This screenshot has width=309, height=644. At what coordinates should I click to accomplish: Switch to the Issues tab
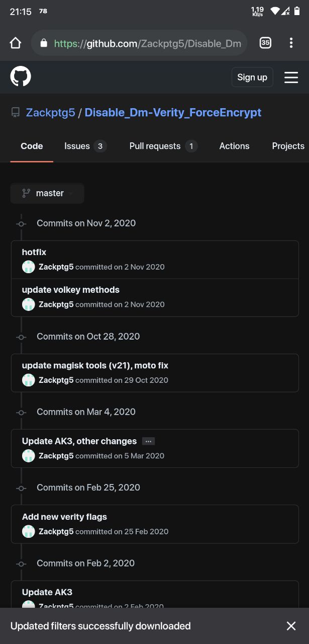(85, 146)
